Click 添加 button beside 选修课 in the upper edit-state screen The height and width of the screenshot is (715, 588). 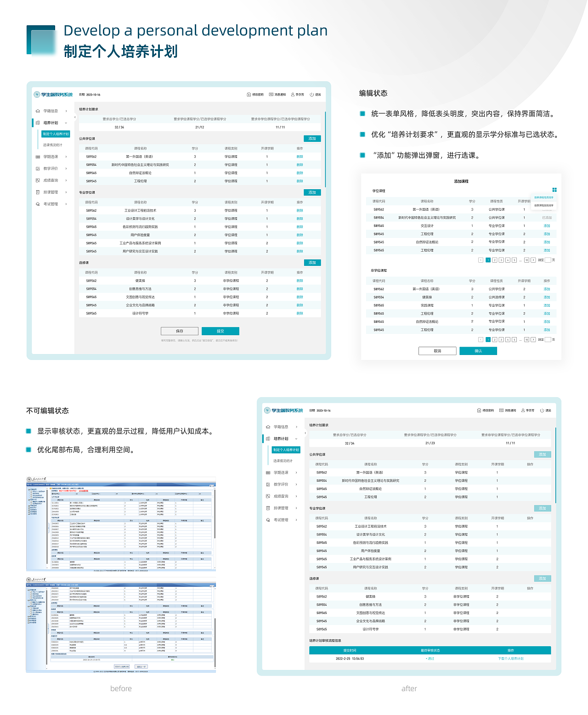[x=312, y=263]
